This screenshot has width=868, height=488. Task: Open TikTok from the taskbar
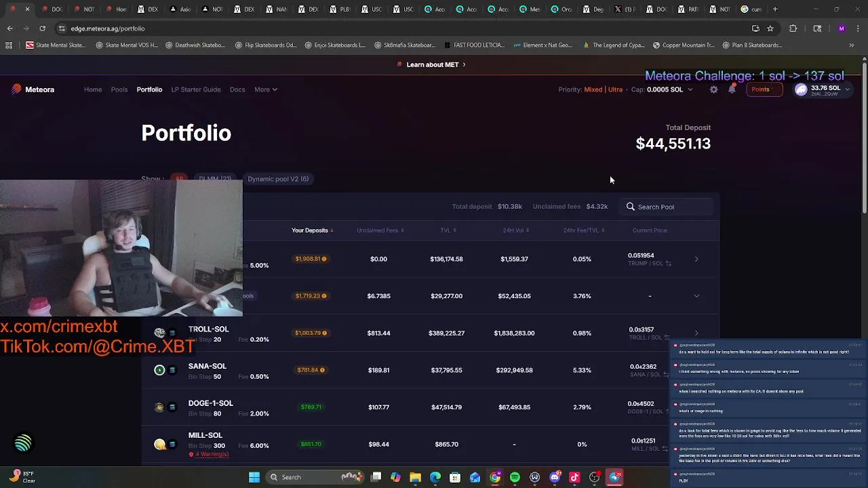pos(574,477)
